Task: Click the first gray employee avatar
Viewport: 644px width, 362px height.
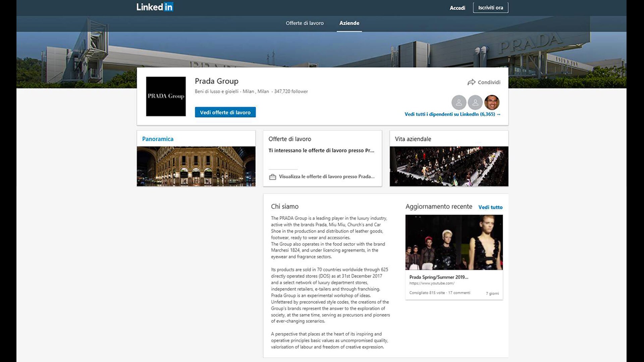Action: click(x=459, y=103)
